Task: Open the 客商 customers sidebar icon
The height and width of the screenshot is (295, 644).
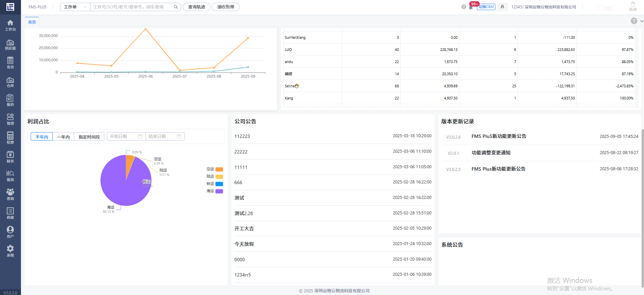Action: click(10, 195)
